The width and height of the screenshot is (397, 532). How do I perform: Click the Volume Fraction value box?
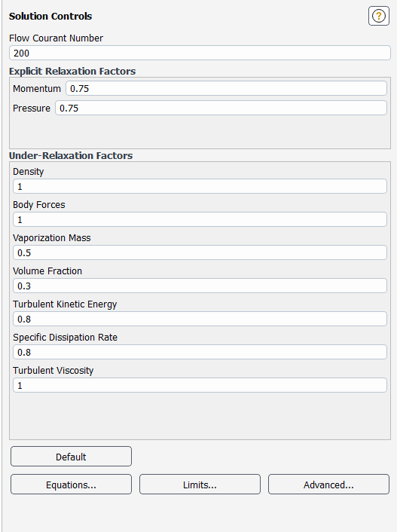click(x=200, y=286)
